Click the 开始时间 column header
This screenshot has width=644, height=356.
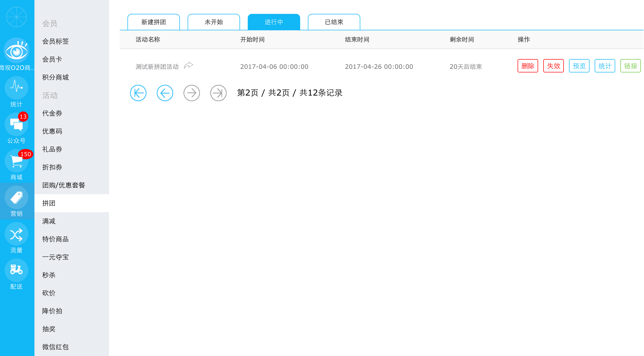click(x=252, y=40)
